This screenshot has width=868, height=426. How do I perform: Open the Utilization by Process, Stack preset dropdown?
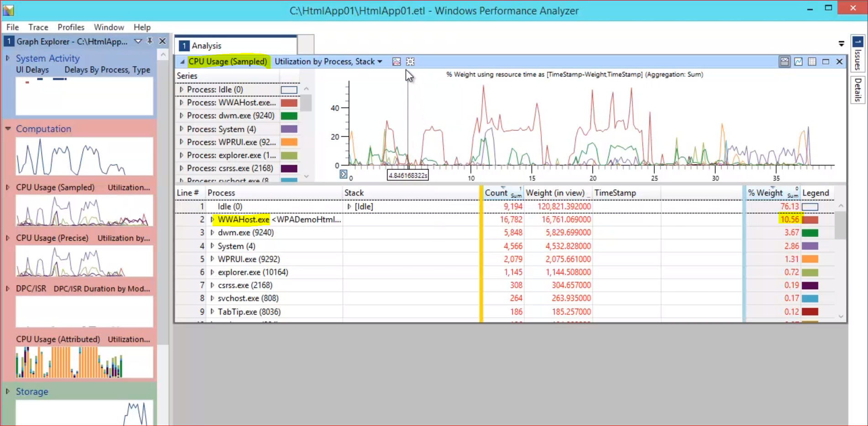pyautogui.click(x=380, y=62)
